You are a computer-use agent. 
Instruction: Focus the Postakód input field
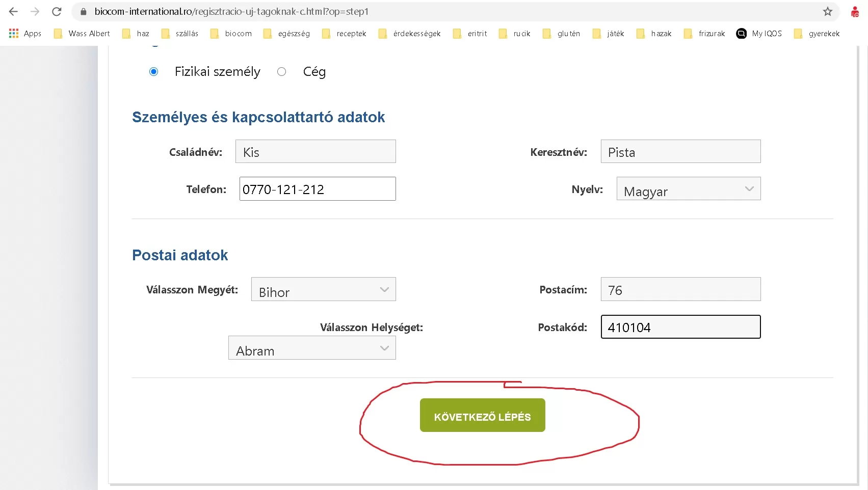[x=680, y=326]
